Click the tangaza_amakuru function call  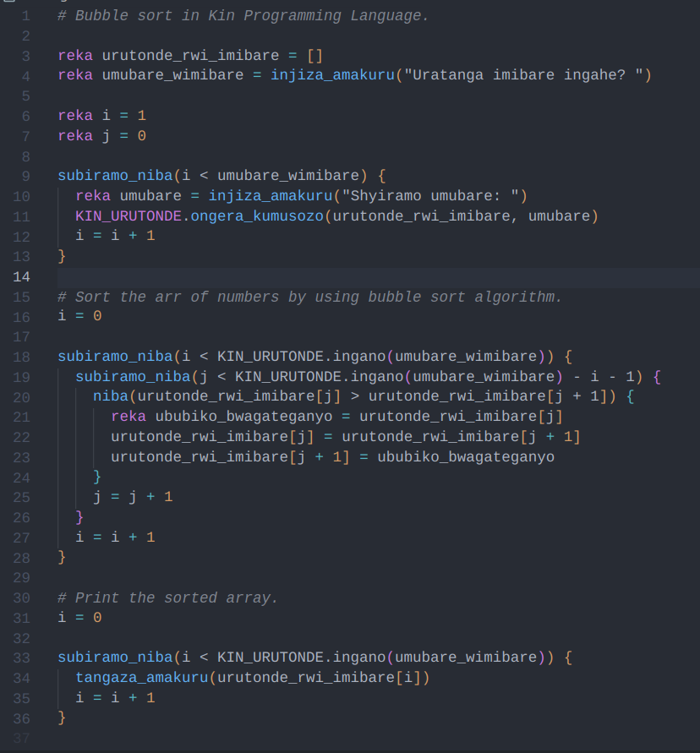pos(142,678)
